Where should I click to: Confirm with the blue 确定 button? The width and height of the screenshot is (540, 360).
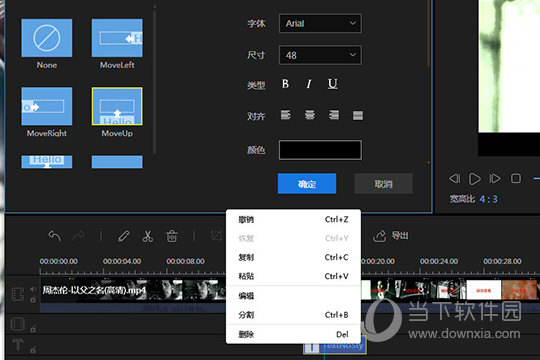(307, 184)
